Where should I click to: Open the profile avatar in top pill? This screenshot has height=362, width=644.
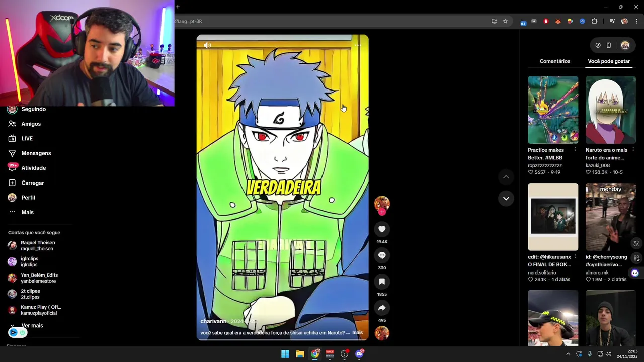(625, 45)
